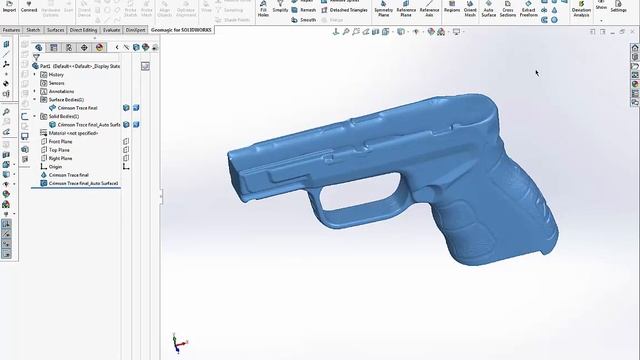Viewport: 640px width, 360px height.
Task: Select the Geomagic for SOLIDWORKS tab
Action: click(181, 30)
